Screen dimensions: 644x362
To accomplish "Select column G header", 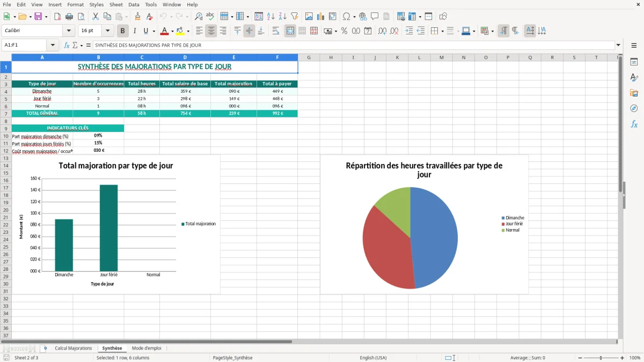I will point(309,57).
